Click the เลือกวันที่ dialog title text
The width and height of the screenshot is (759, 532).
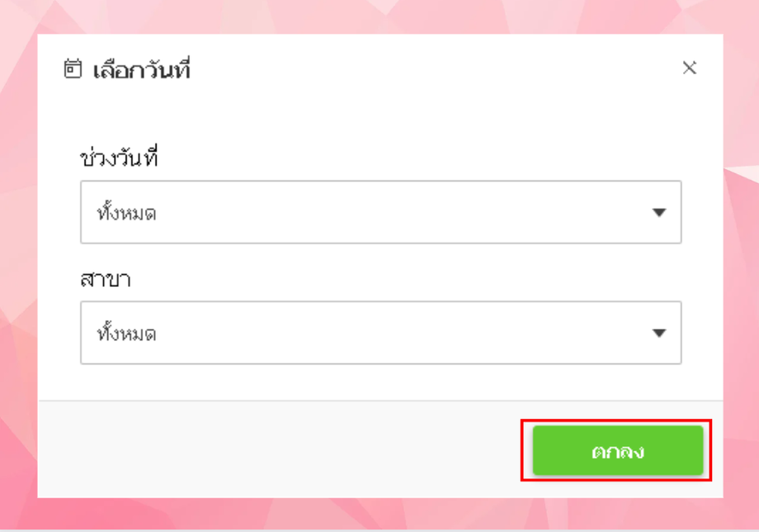[142, 70]
